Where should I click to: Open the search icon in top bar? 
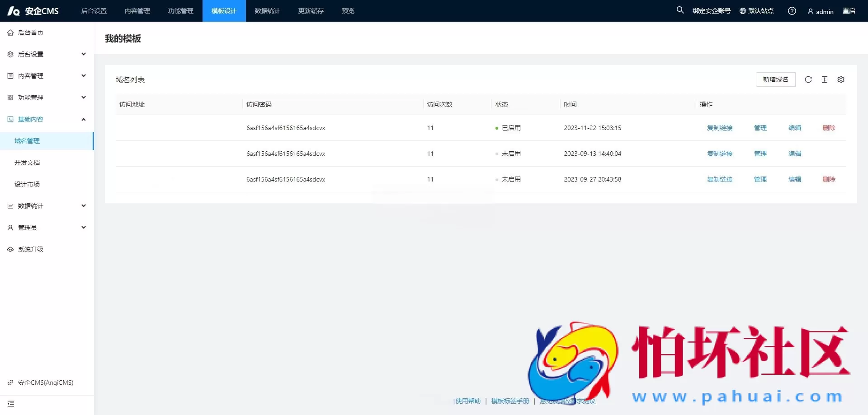tap(680, 10)
